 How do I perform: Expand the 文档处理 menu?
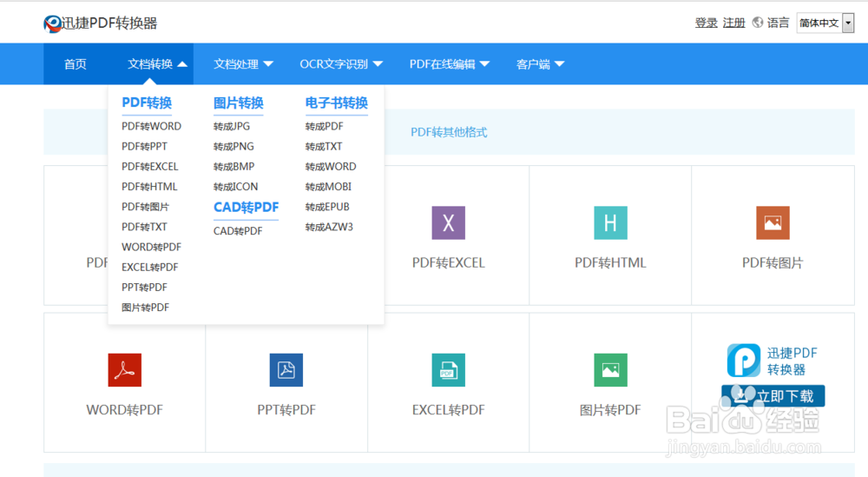coord(244,64)
